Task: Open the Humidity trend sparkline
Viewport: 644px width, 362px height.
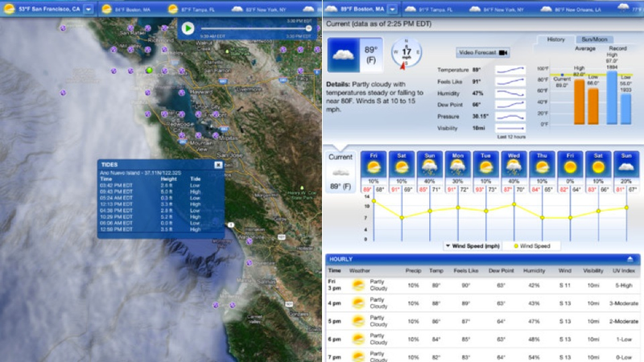Action: coord(510,93)
